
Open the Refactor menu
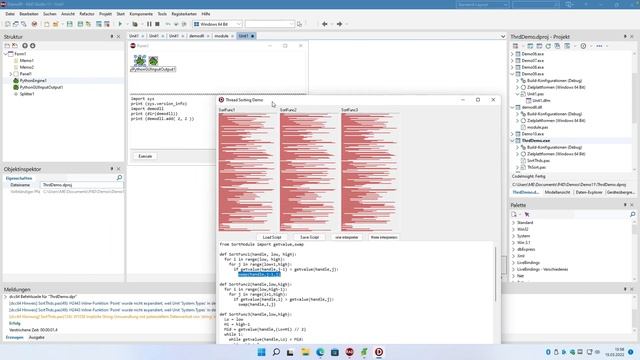(x=87, y=14)
